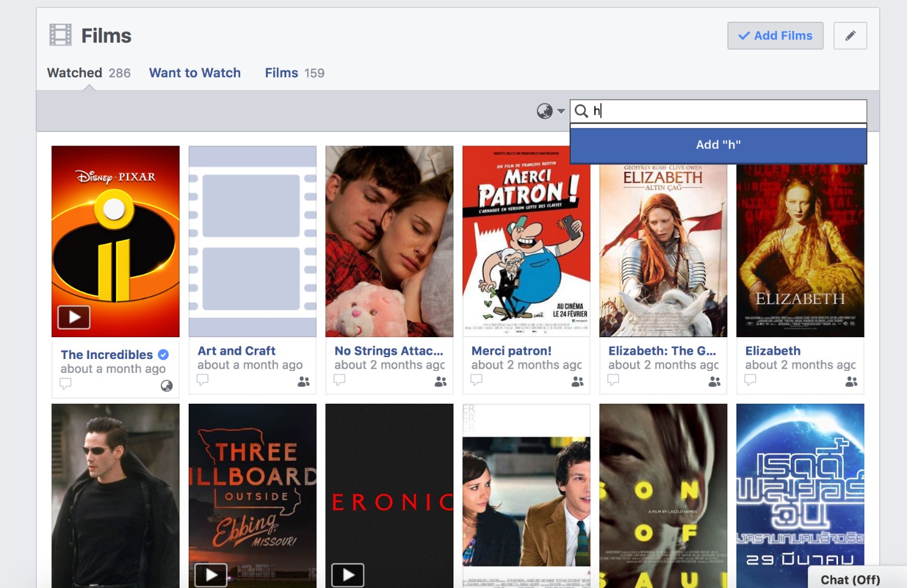This screenshot has height=588, width=907.
Task: Select the Add "h" suggestion
Action: click(718, 144)
